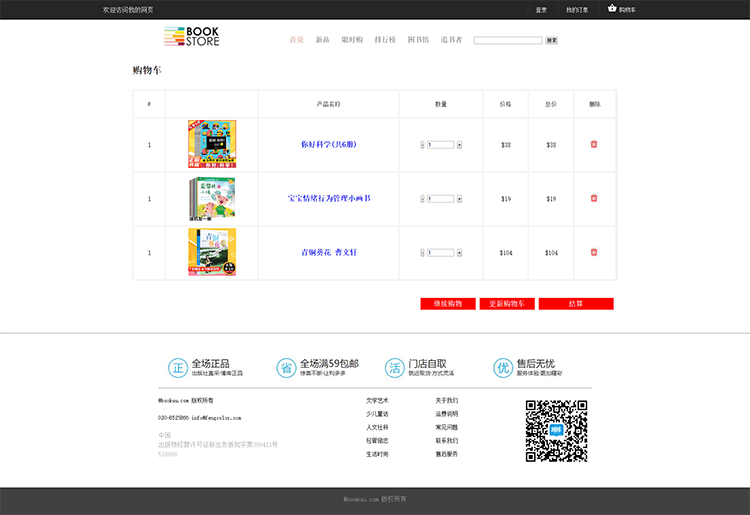Click the 优 circle icon for 售后无忧
This screenshot has width=750, height=515.
coord(503,368)
